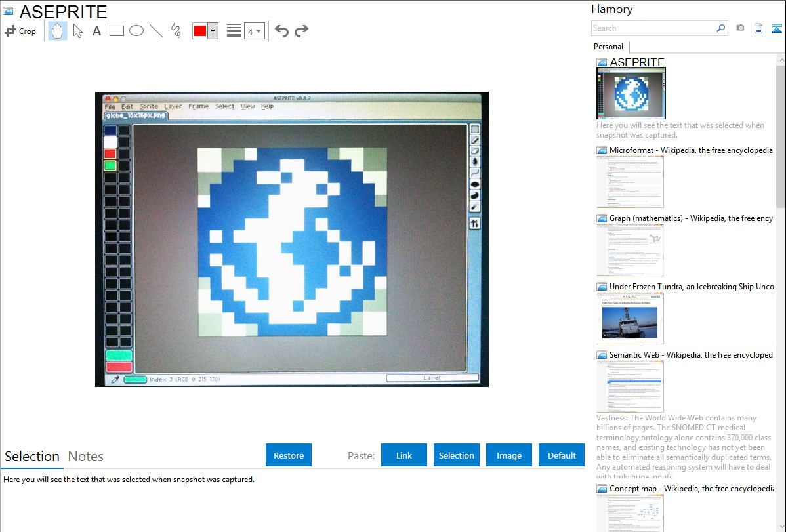Image resolution: width=786 pixels, height=532 pixels.
Task: Click the Flamory panel heading
Action: coord(611,9)
